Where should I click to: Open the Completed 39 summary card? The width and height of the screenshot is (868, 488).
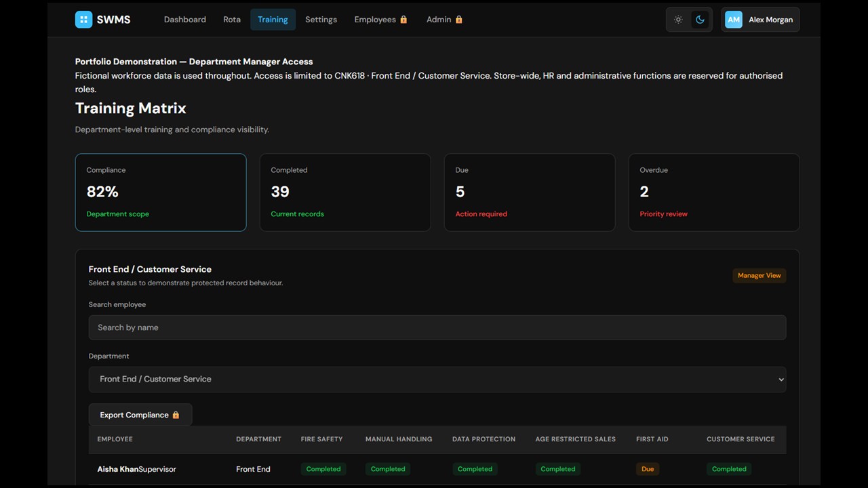[x=345, y=192]
